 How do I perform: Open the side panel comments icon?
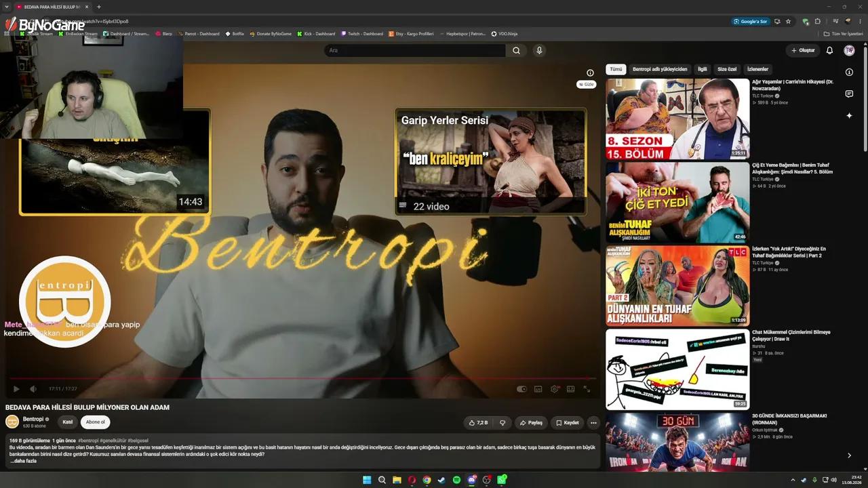point(849,94)
